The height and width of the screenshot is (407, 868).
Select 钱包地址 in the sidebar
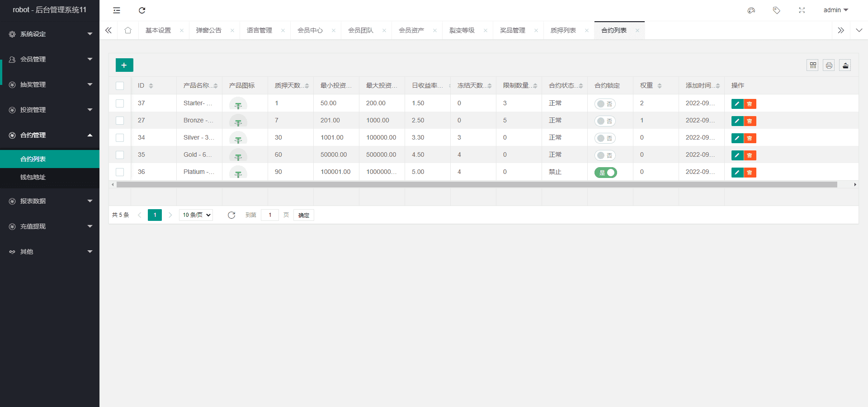(x=33, y=177)
